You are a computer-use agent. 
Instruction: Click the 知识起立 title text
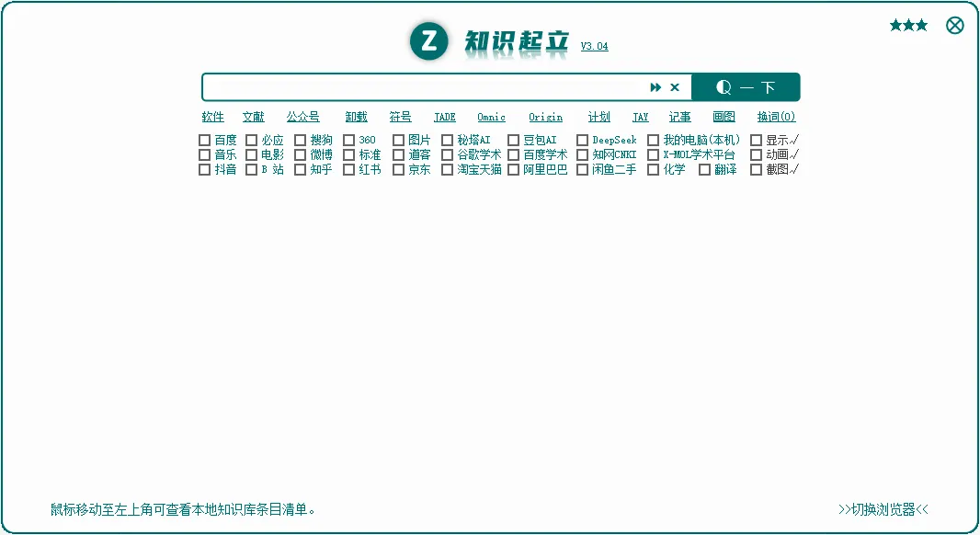tap(517, 41)
